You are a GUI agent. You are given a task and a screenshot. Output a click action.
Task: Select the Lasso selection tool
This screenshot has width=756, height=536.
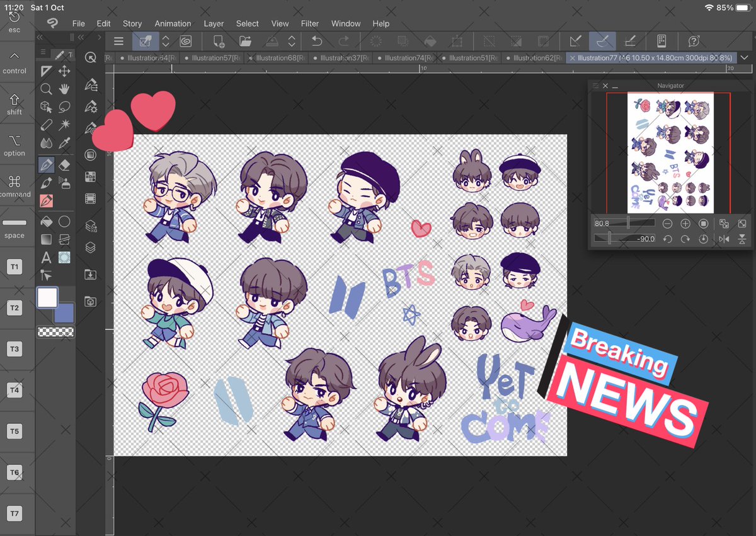tap(64, 107)
